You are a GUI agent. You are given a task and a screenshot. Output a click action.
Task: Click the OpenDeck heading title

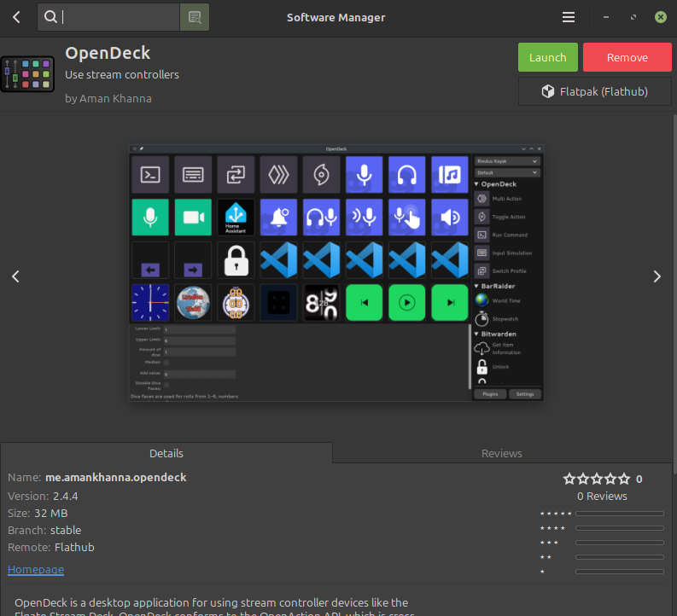pos(108,53)
